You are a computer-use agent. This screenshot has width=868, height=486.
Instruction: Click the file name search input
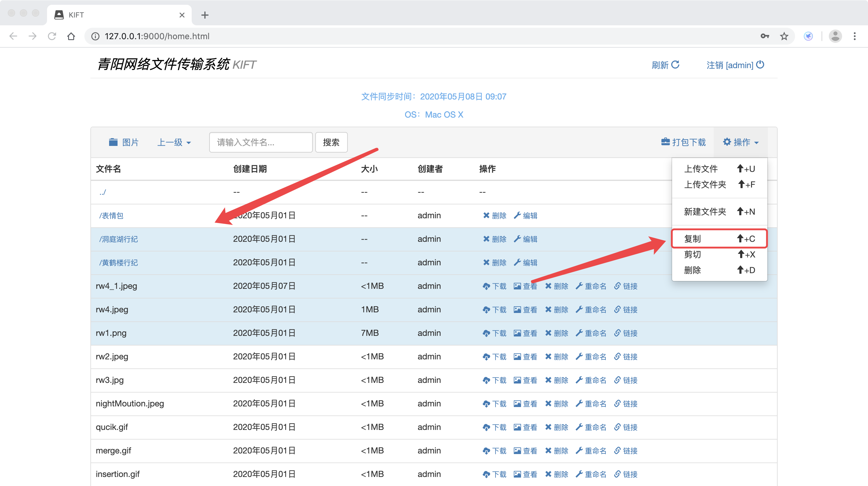point(260,142)
